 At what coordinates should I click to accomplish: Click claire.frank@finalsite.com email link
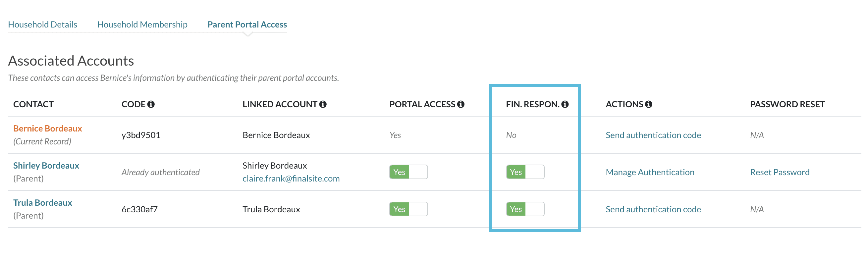click(291, 179)
